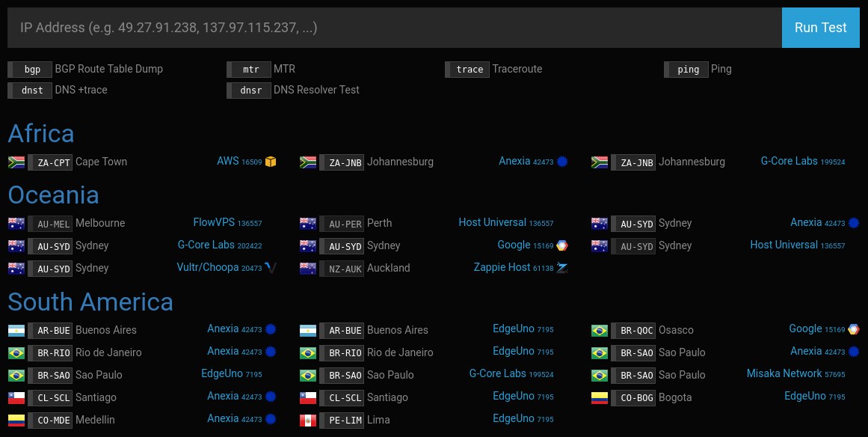Select the CO-BOG Bogota location
Viewport: 868px width, 437px height.
point(633,397)
